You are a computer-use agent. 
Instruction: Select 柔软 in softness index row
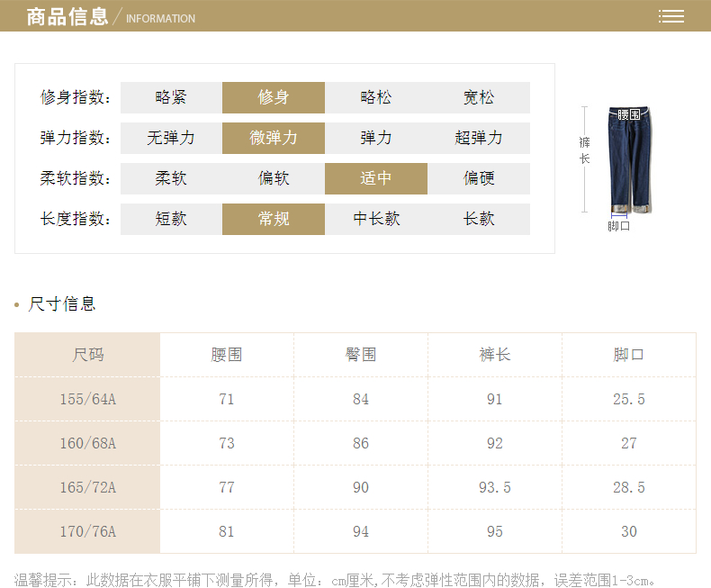pos(171,178)
